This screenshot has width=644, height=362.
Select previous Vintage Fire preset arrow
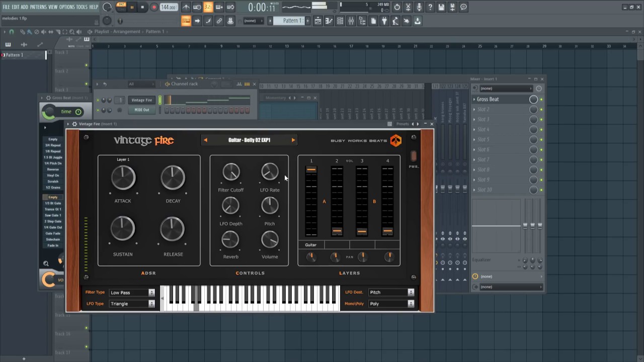205,140
